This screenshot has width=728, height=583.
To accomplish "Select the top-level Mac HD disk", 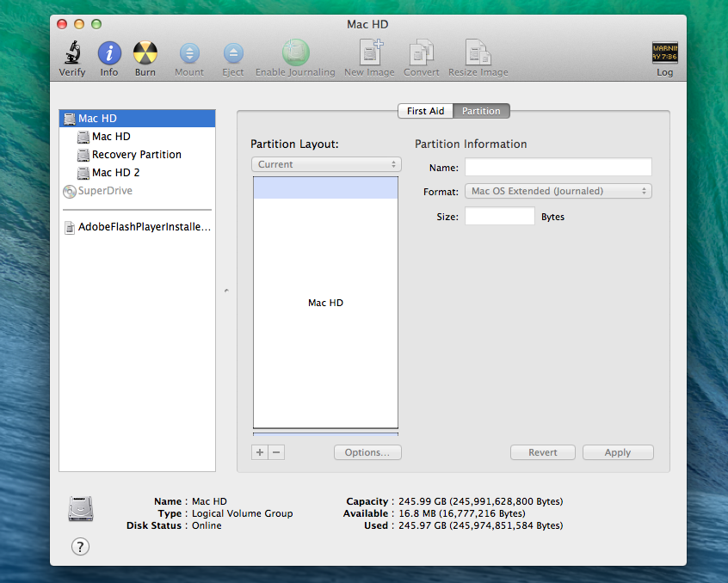I will point(138,119).
